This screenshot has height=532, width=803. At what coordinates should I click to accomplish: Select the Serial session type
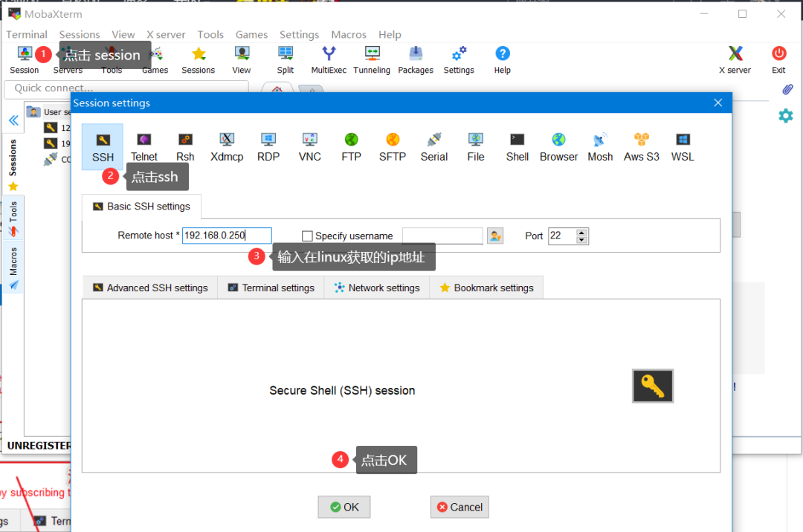pos(433,147)
